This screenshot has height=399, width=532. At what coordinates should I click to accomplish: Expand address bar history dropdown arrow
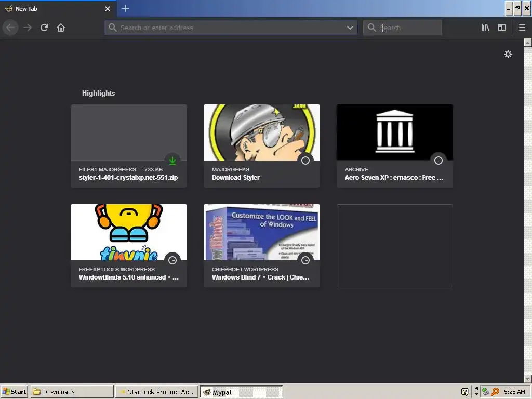[350, 28]
